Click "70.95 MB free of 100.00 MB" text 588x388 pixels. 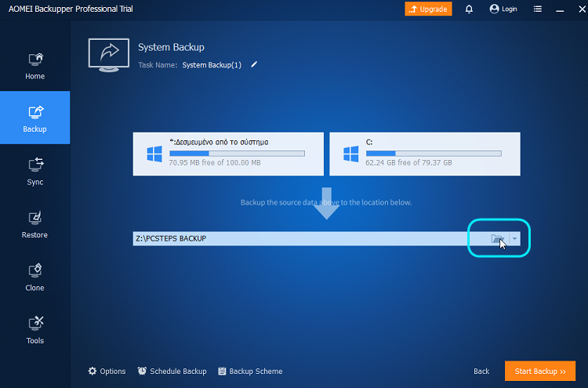click(x=215, y=163)
